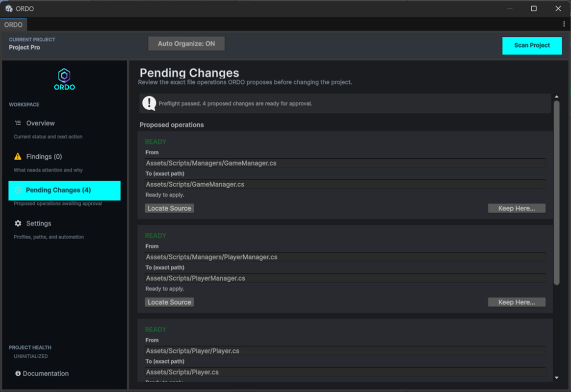Click the To path Assets/Scripts/Player.cs field

coord(345,371)
